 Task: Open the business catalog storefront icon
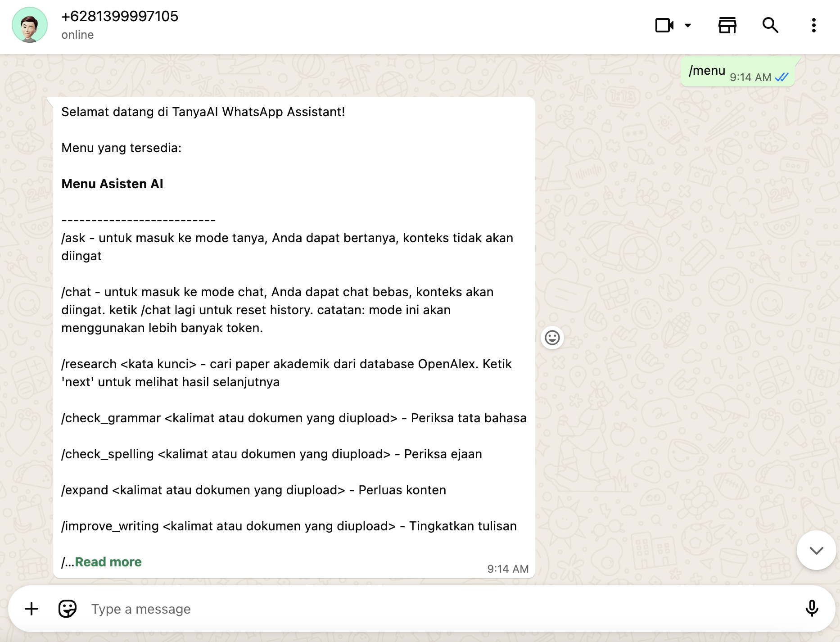click(727, 25)
